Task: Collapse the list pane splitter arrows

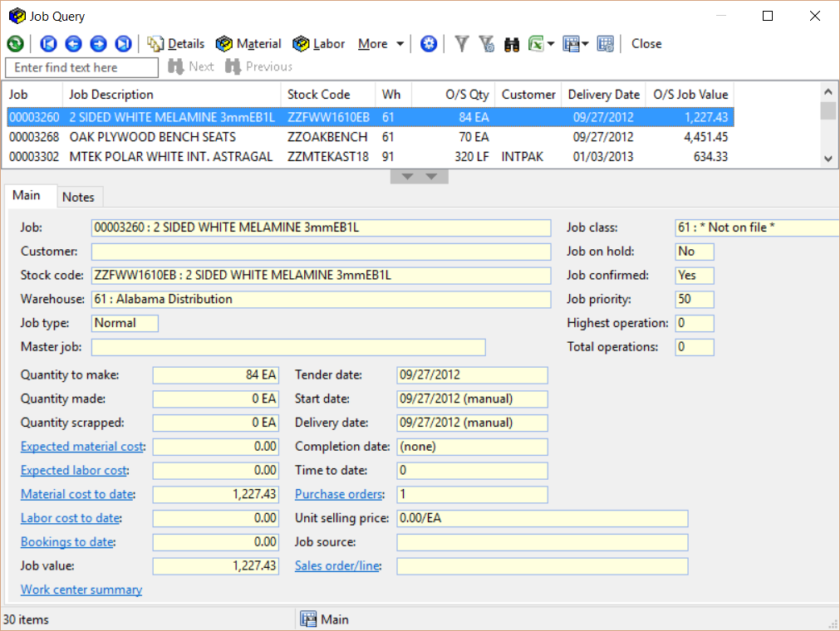Action: [x=420, y=177]
